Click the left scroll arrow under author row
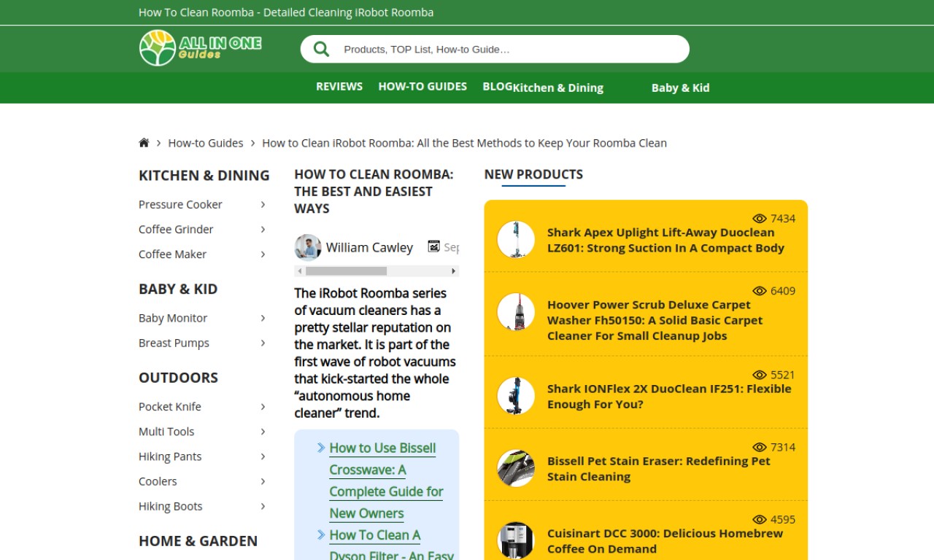Viewport: 934px width, 560px height. coord(299,271)
